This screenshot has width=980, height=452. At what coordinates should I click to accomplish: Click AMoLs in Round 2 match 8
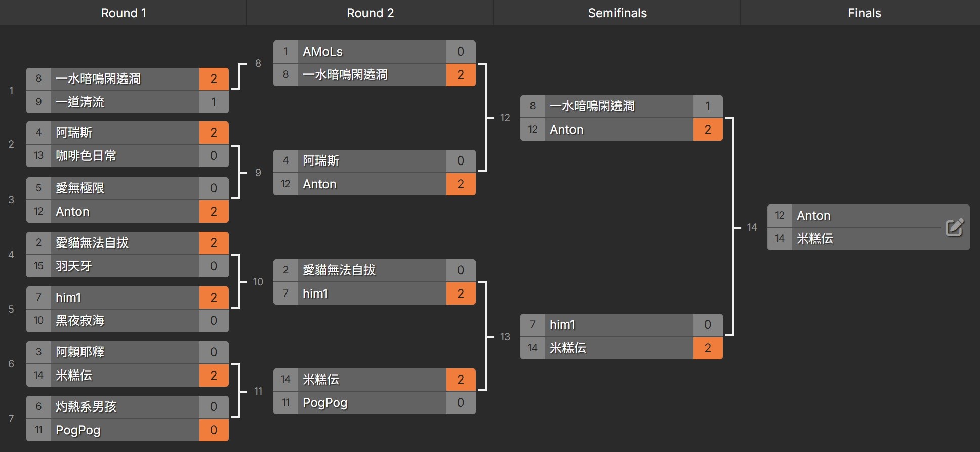click(x=322, y=52)
